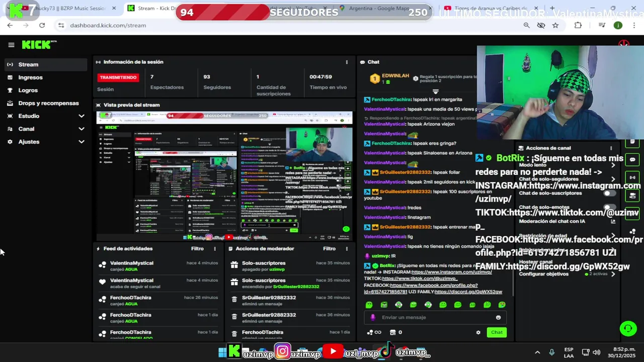Screen dimensions: 644x362
Task: Open Chrome's three-dot menu
Action: pyautogui.click(x=633, y=25)
